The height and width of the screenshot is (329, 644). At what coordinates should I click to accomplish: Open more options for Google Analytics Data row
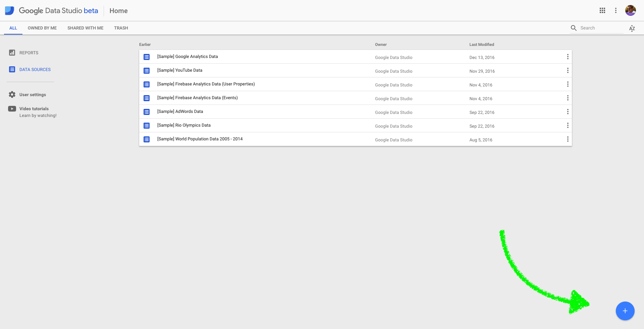click(568, 57)
